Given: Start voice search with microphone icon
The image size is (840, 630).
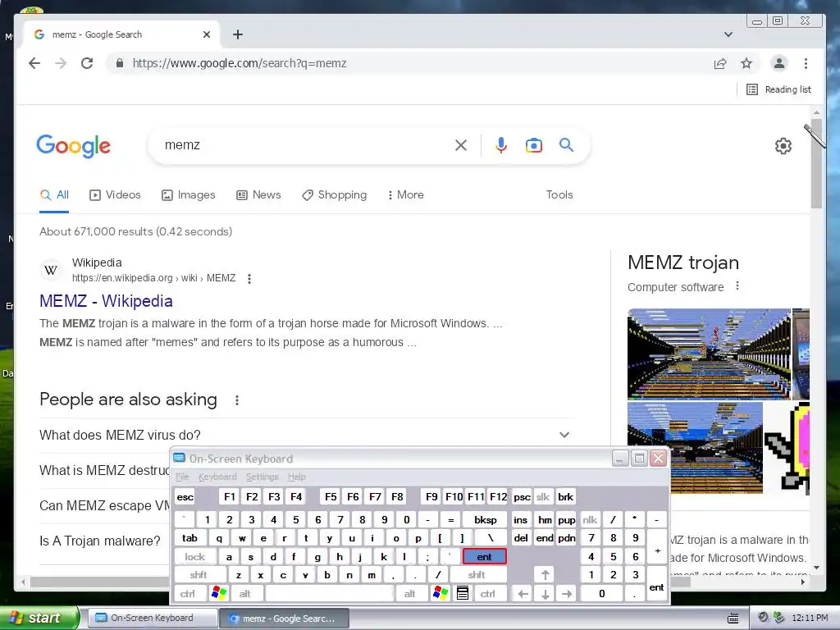Looking at the screenshot, I should 501,145.
